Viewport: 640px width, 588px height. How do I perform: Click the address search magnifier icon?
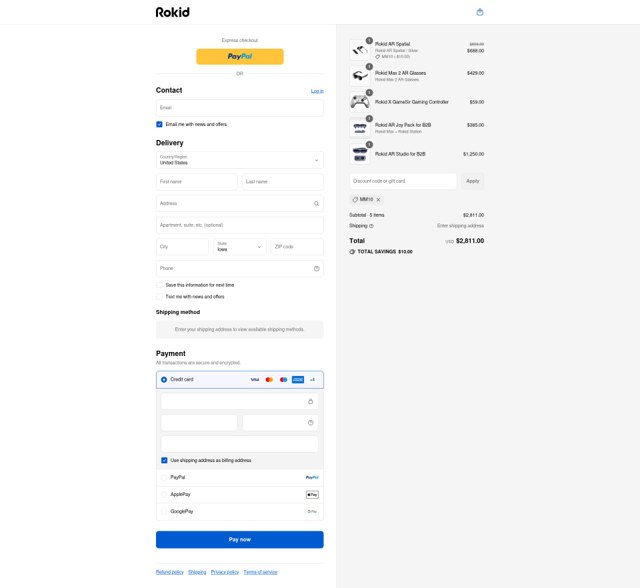click(316, 203)
